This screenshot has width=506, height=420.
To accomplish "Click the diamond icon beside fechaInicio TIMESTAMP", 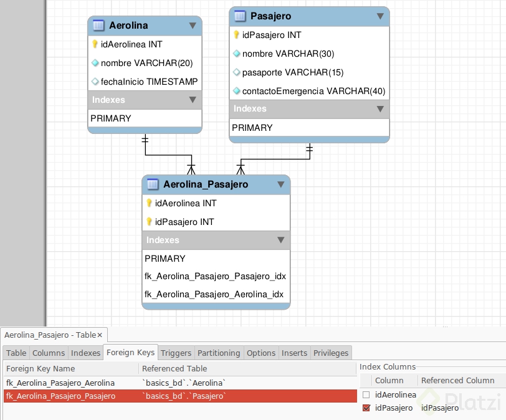I will (95, 82).
